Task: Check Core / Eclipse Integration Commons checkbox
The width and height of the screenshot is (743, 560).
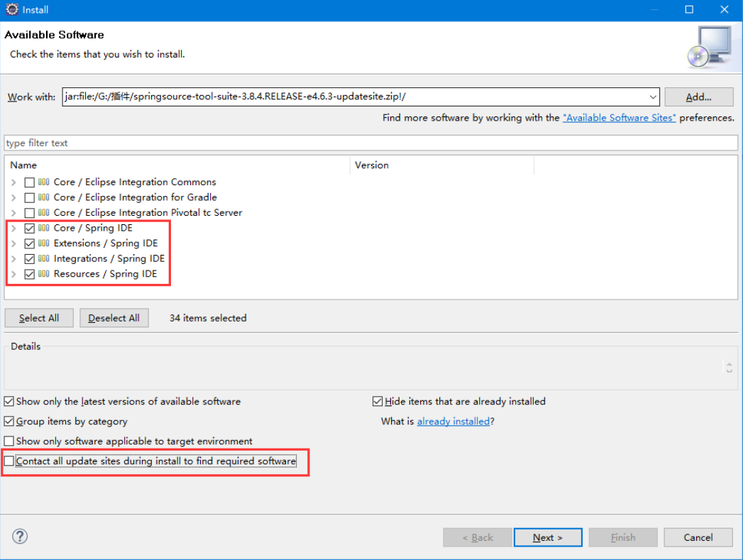Action: (29, 182)
